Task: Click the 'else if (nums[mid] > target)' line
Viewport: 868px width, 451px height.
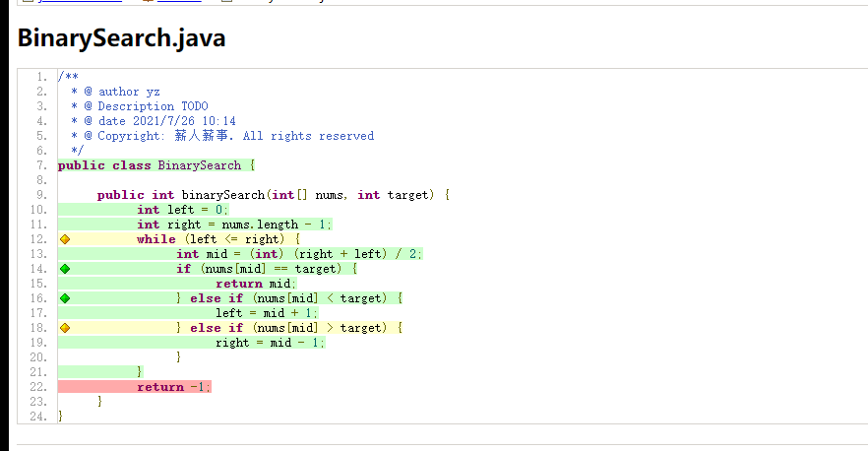Action: (289, 328)
